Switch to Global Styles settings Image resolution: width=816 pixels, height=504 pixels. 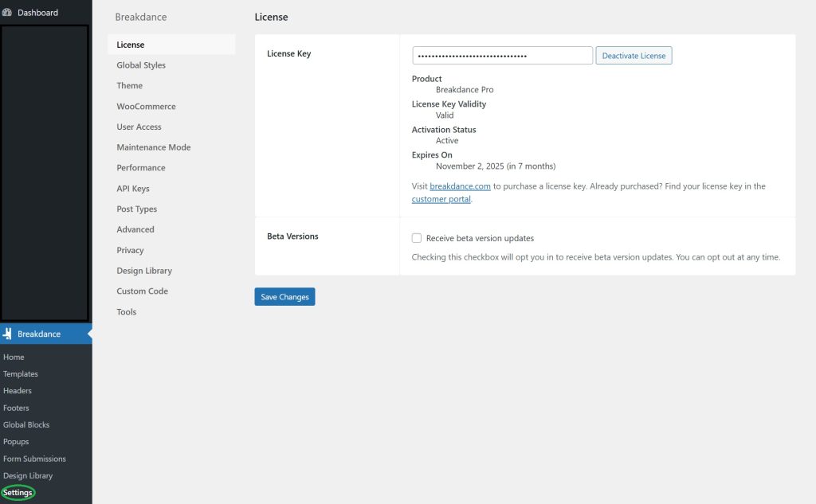(x=140, y=64)
